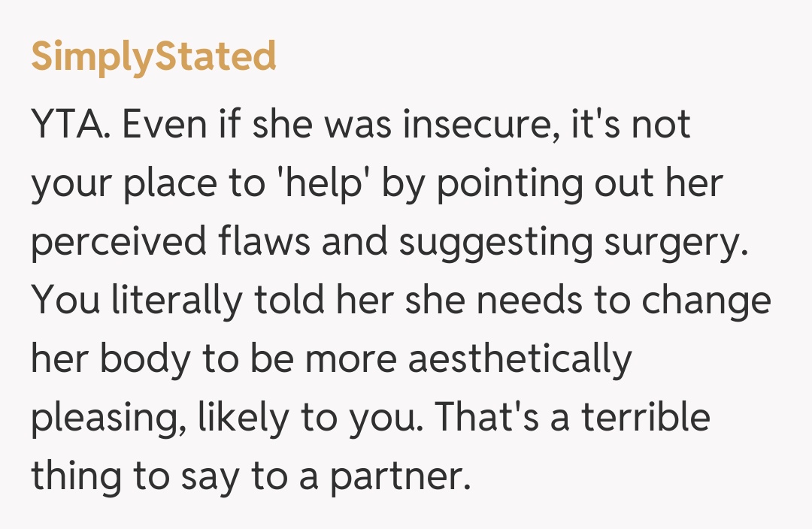Click the 'YTA.' verdict at comment start
Screen dimensions: 812x529
click(72, 123)
